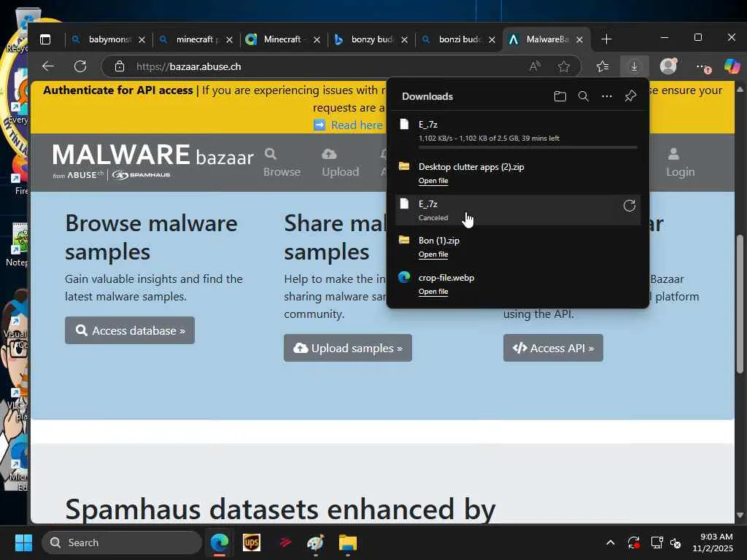Viewport: 747px width, 560px height.
Task: Click the muted volume tray icon
Action: coord(676,542)
